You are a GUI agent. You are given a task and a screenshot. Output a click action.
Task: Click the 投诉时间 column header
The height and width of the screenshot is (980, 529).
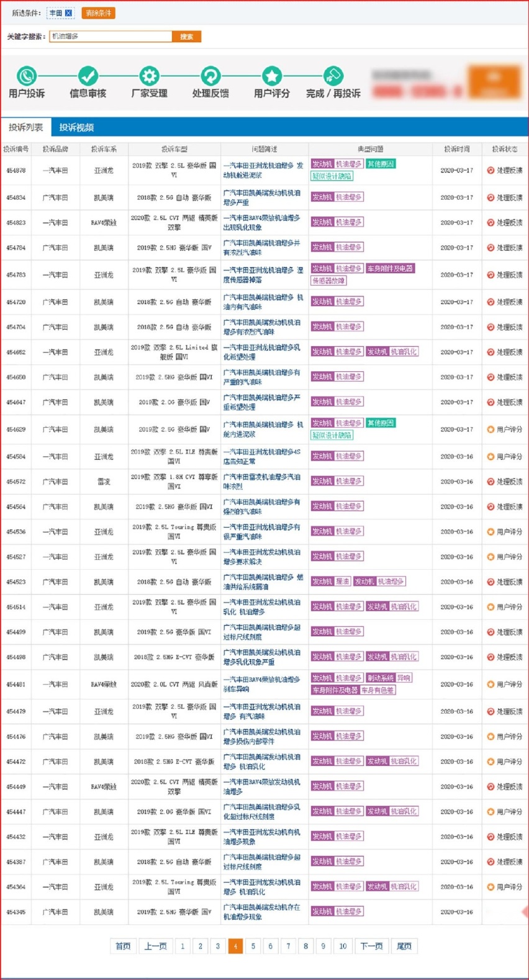coord(457,149)
